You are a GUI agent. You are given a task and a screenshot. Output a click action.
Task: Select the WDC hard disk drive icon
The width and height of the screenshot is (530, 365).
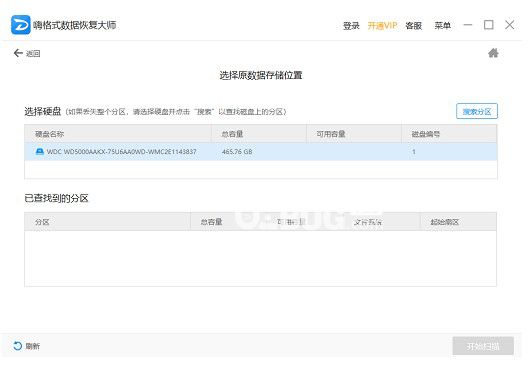(x=40, y=151)
